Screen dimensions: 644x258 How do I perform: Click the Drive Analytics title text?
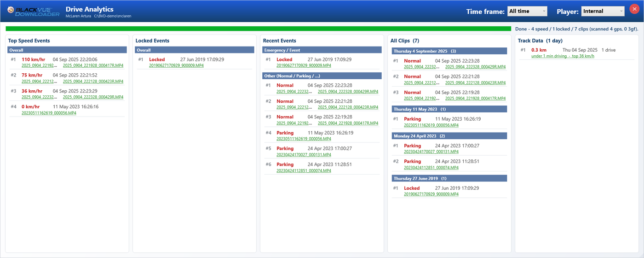89,9
